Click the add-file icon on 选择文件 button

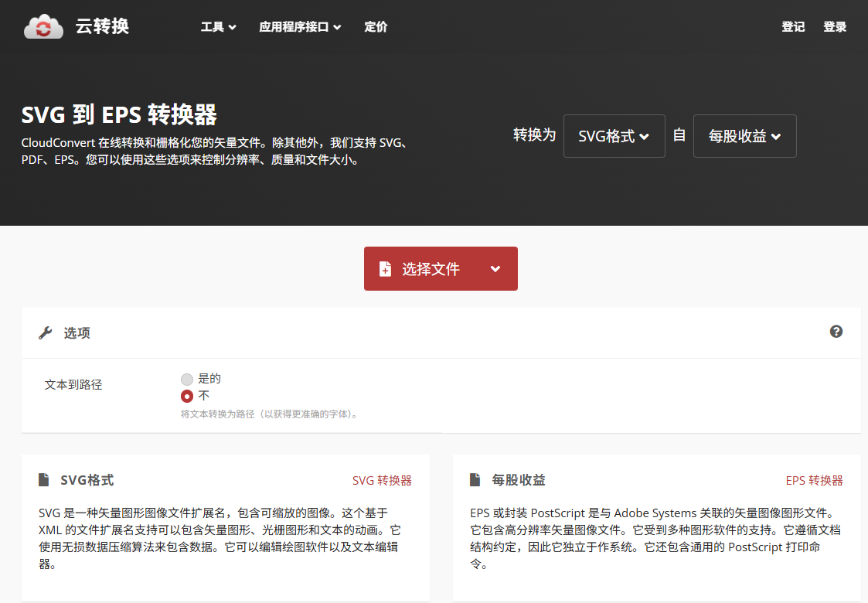point(385,269)
